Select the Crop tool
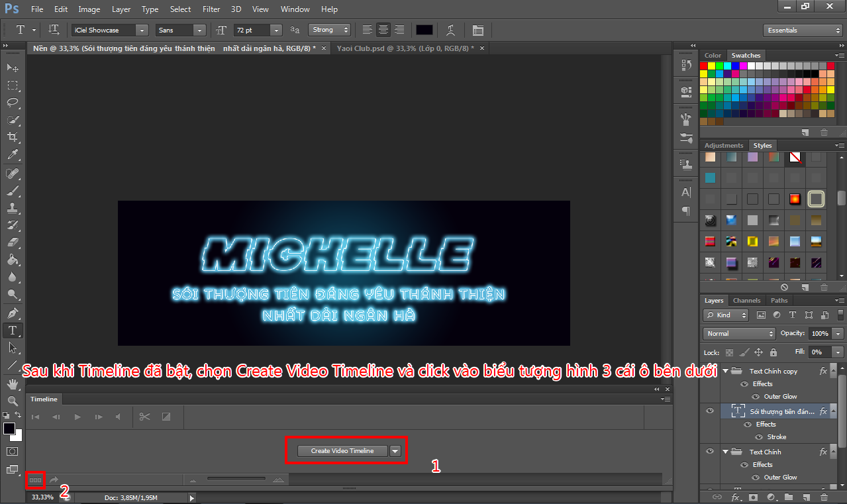The width and height of the screenshot is (847, 504). pyautogui.click(x=13, y=137)
